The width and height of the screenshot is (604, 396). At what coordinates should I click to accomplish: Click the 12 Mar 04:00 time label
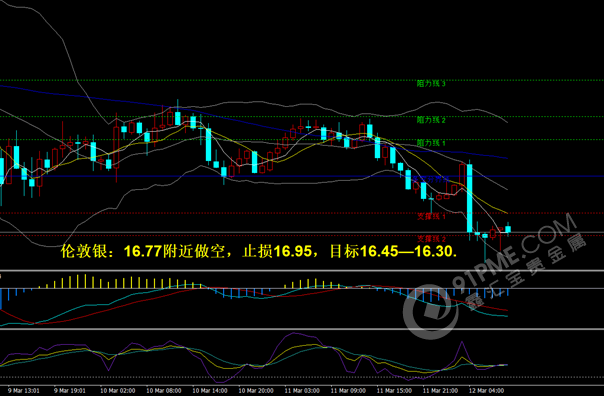pos(487,391)
